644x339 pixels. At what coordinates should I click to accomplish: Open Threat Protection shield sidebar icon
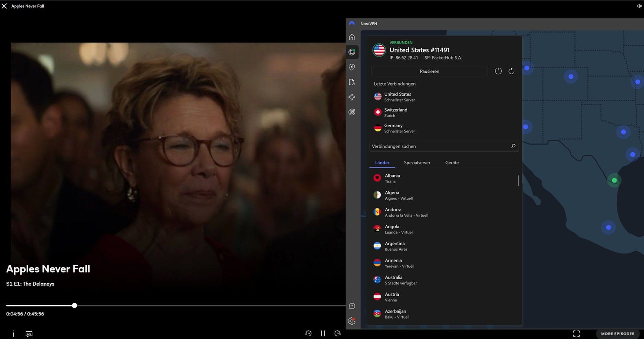click(x=352, y=67)
